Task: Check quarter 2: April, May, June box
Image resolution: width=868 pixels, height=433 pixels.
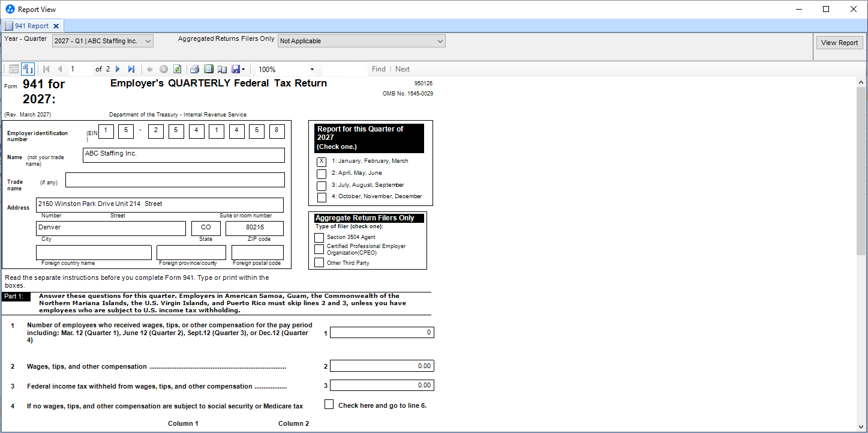Action: 322,174
